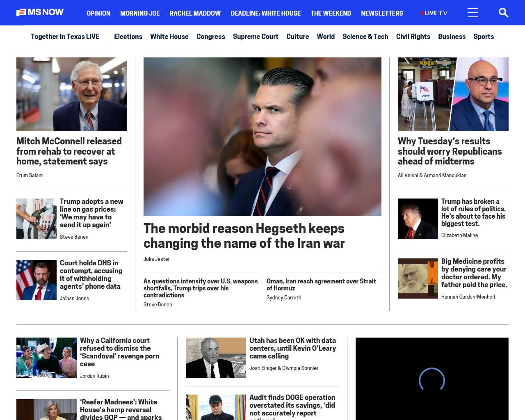This screenshot has width=525, height=420.
Task: Go to Morning Joe section
Action: (x=140, y=13)
